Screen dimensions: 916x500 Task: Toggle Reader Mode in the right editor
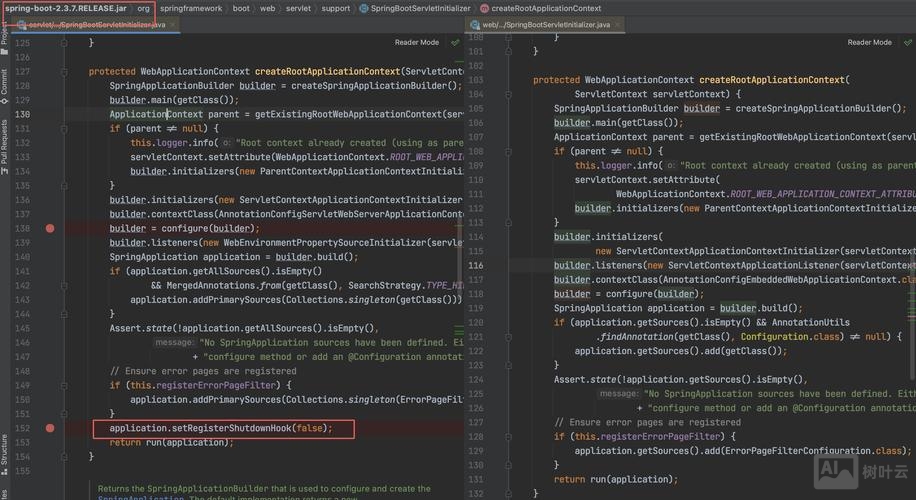click(869, 43)
